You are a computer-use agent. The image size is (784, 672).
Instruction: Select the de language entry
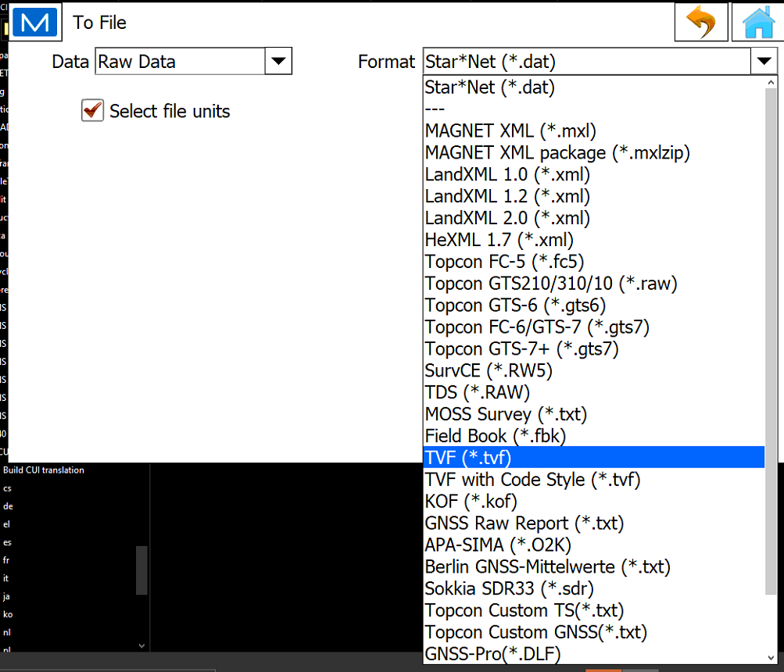(x=8, y=506)
